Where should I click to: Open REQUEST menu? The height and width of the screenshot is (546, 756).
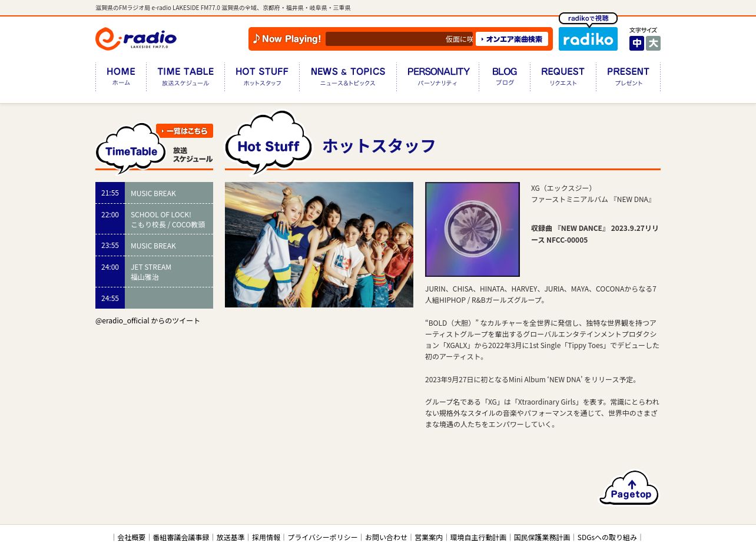click(x=563, y=77)
